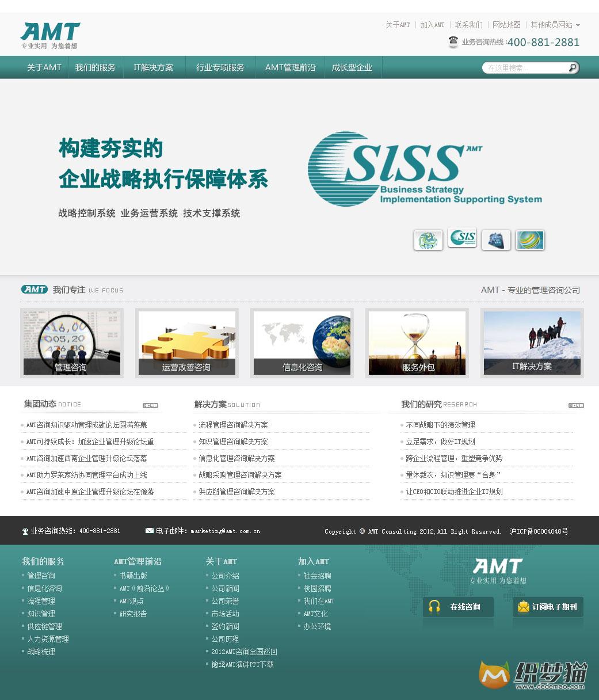Open 知识管理咨询解决方案 link
599x700 pixels.
coord(234,442)
